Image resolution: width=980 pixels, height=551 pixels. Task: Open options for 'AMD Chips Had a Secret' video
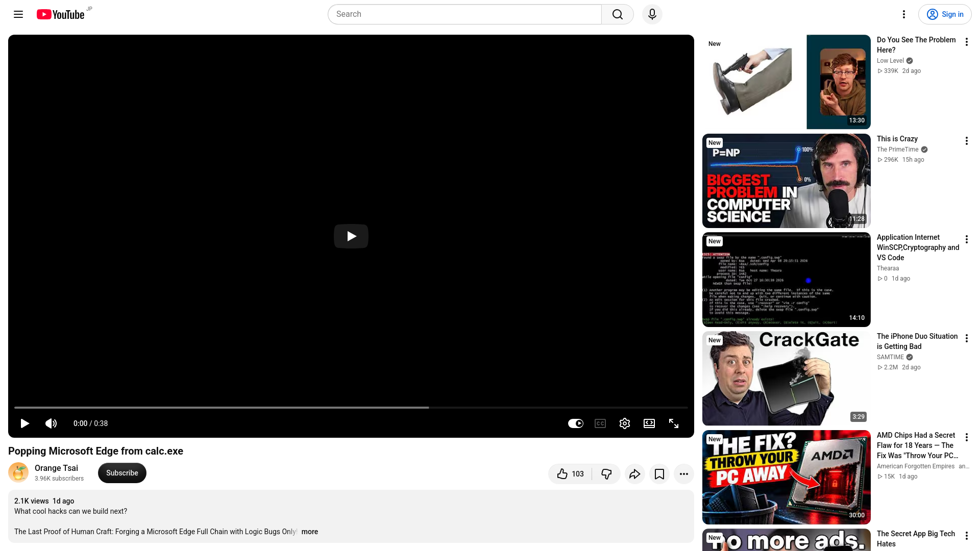coord(966,437)
